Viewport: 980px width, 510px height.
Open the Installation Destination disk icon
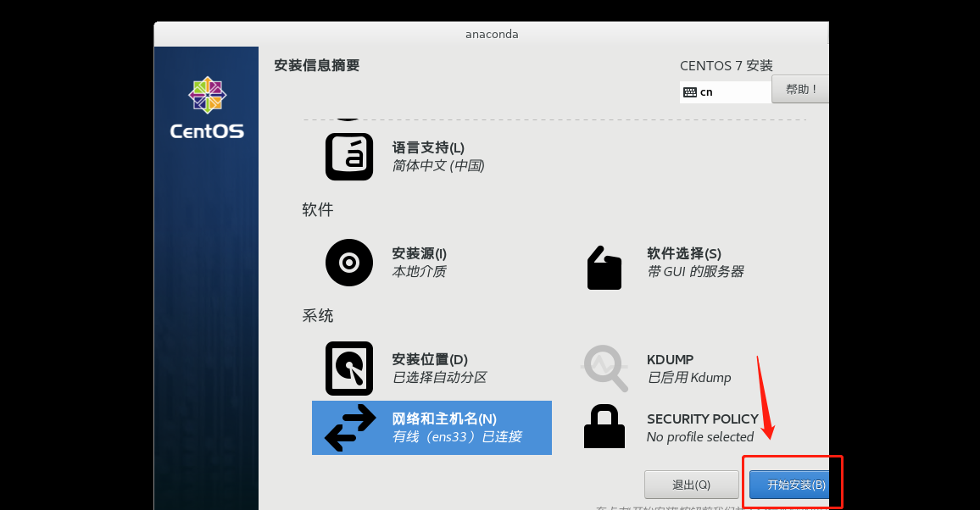pyautogui.click(x=348, y=369)
